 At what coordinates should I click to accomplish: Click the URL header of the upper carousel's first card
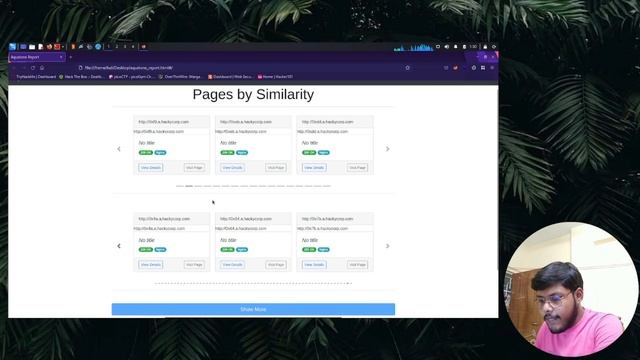tap(171, 122)
